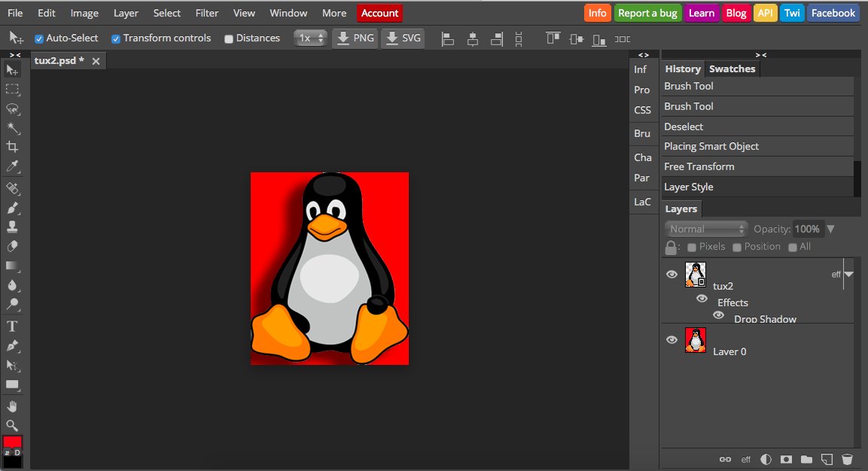
Task: Download as SVG button
Action: 403,38
